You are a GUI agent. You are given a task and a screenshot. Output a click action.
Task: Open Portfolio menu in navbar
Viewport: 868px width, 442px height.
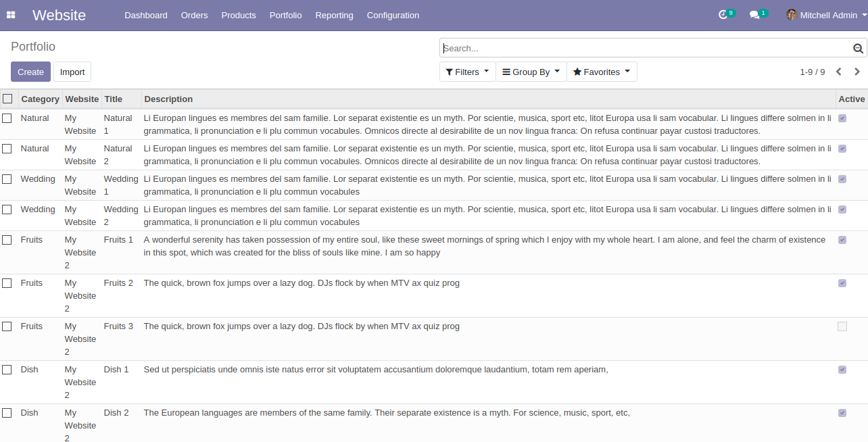click(x=286, y=15)
